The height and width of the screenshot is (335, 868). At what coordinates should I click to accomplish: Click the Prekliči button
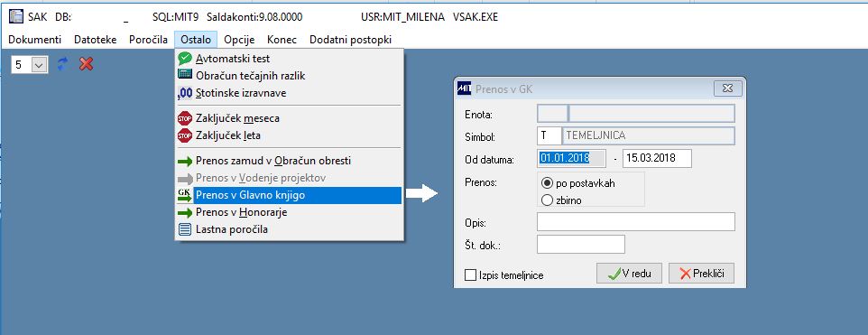point(701,274)
